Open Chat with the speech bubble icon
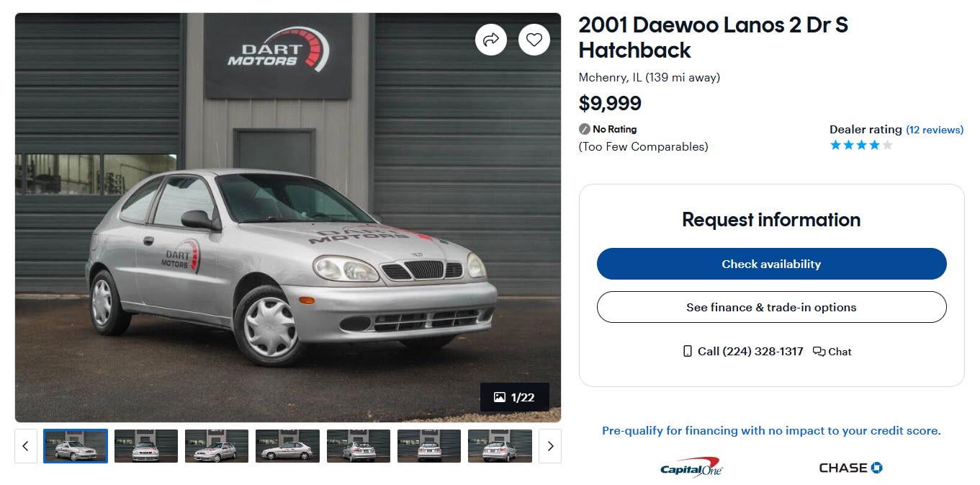Image resolution: width=980 pixels, height=485 pixels. tap(819, 352)
